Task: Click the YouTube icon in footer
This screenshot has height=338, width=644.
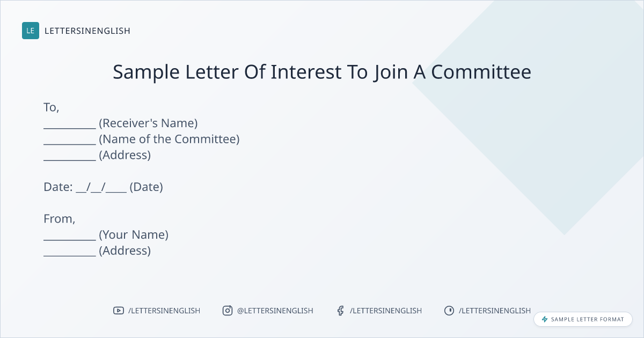Action: pos(119,311)
